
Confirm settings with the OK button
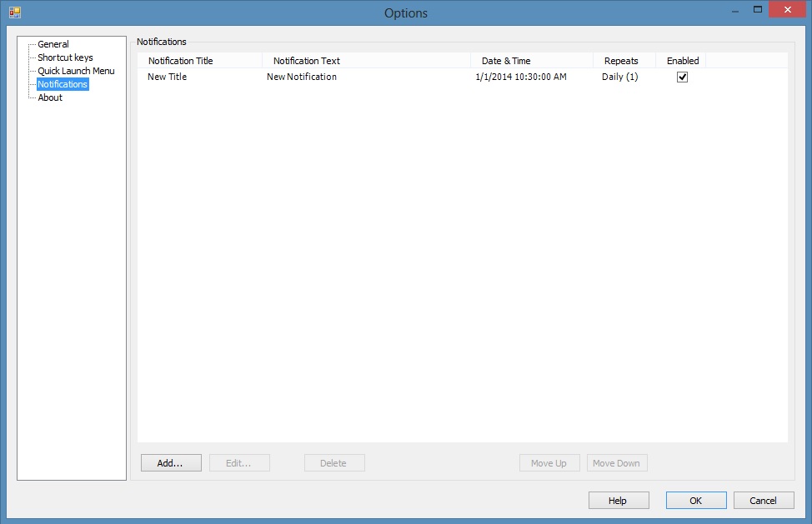click(x=695, y=501)
